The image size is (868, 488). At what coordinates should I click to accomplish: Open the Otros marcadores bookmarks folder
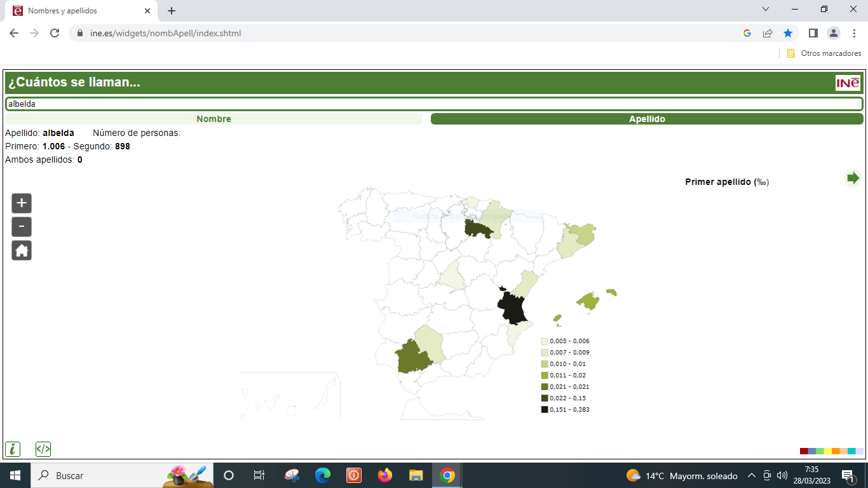(x=824, y=53)
